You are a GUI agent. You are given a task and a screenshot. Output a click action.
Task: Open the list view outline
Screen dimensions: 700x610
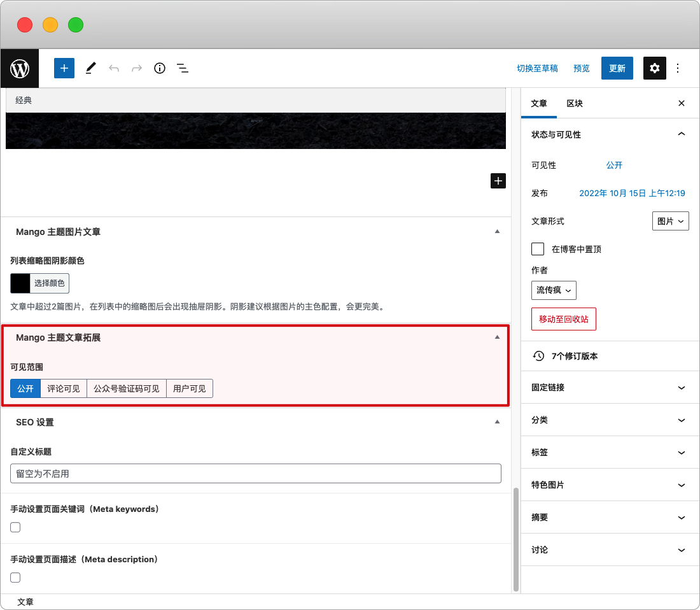click(x=183, y=68)
